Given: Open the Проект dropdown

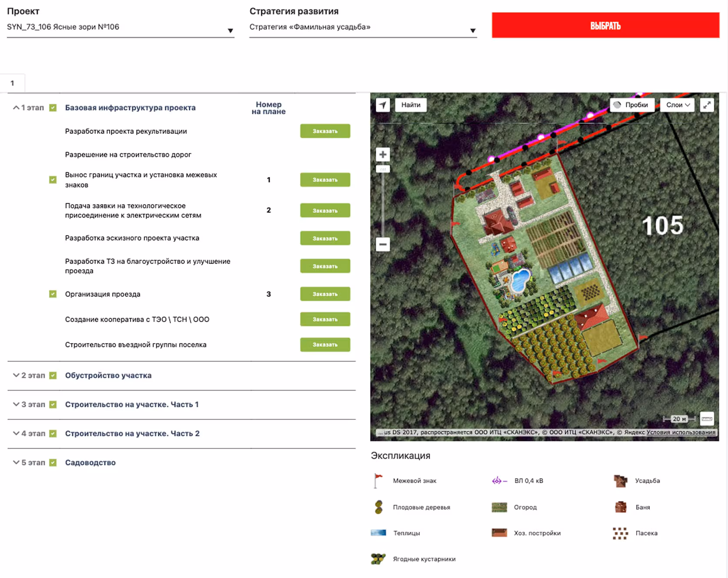Looking at the screenshot, I should tap(120, 27).
